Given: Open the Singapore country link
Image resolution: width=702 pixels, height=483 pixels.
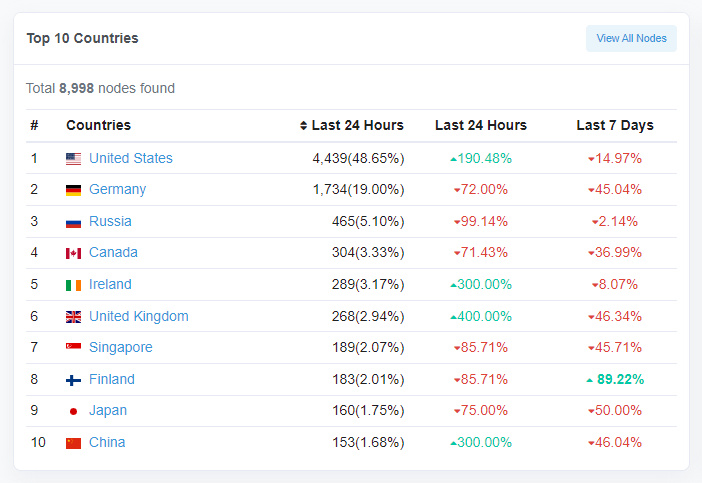Looking at the screenshot, I should 121,347.
